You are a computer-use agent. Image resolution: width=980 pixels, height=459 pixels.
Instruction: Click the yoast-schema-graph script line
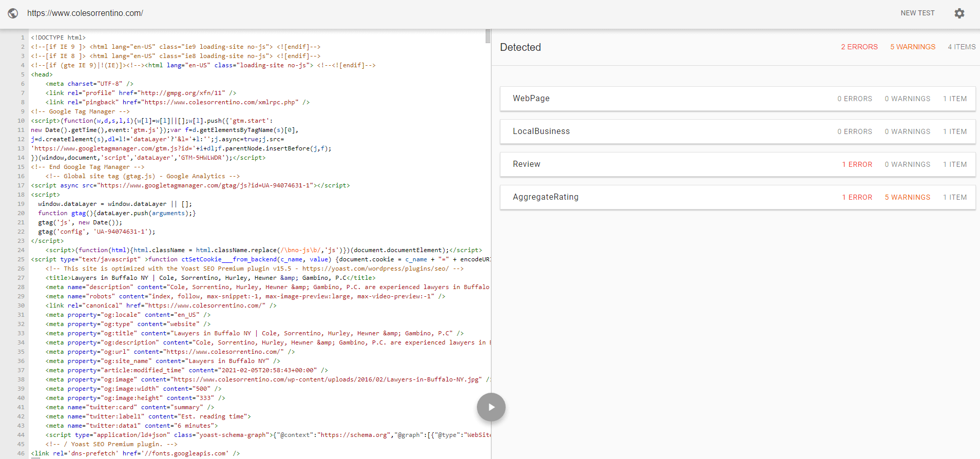point(268,435)
